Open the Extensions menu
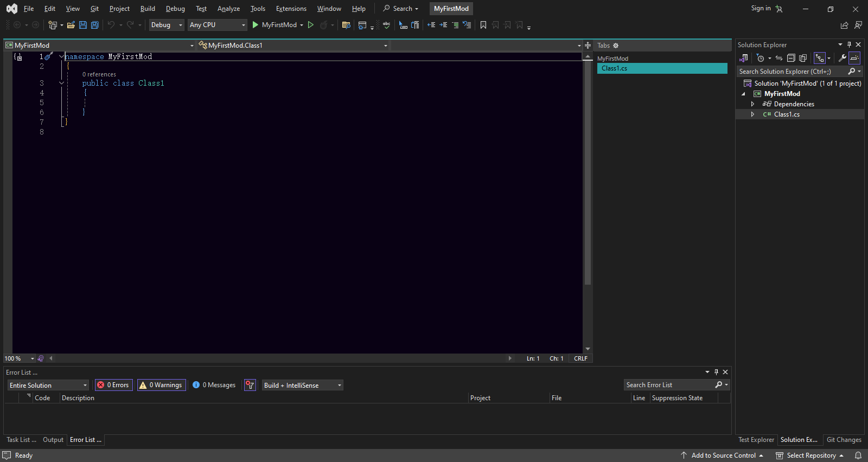The image size is (868, 462). pyautogui.click(x=291, y=9)
